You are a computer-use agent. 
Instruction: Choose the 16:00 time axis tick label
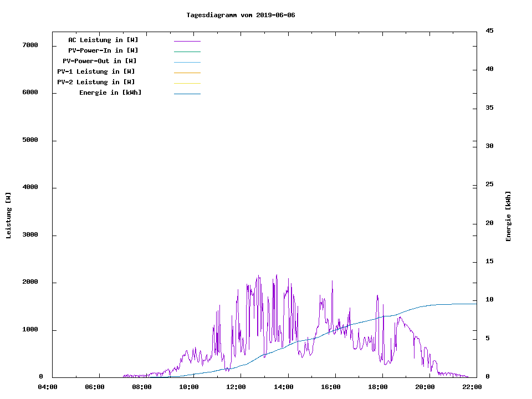click(330, 387)
